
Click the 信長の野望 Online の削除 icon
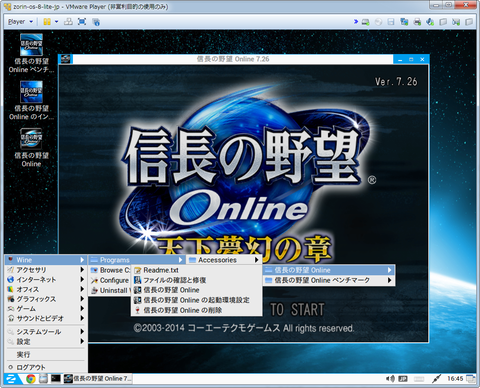(x=137, y=310)
